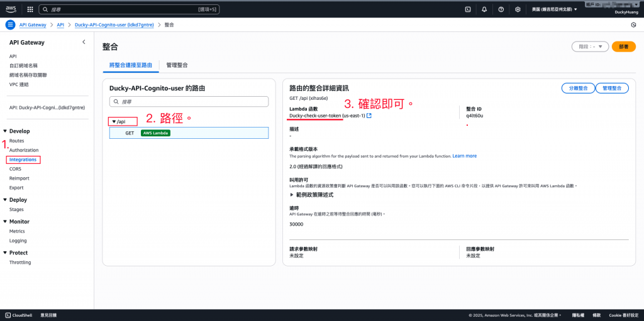Open the notifications bell icon

tap(484, 9)
